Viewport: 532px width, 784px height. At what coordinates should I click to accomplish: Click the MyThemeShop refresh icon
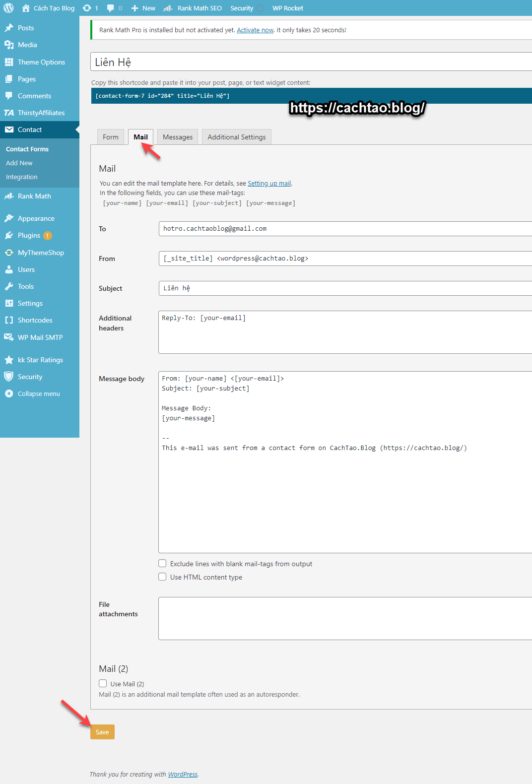click(x=9, y=253)
